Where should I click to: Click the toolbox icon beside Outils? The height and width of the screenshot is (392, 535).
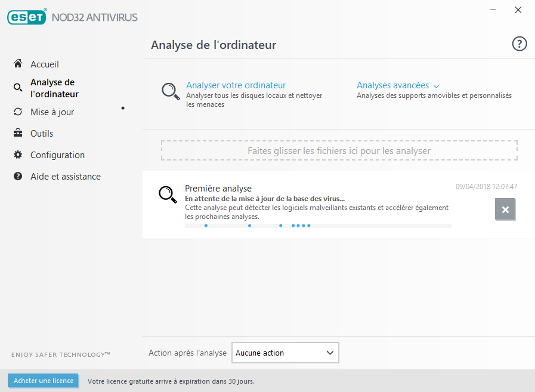pyautogui.click(x=18, y=133)
